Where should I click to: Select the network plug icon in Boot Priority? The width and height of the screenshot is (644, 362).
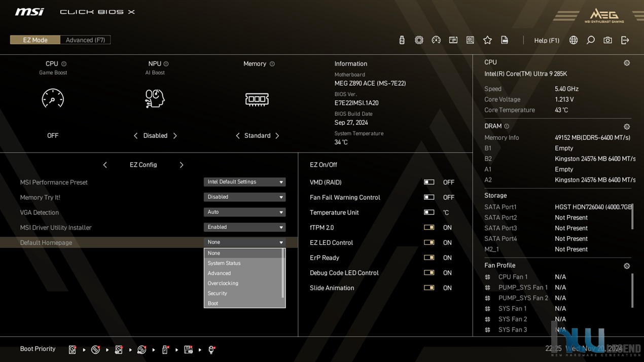click(x=212, y=349)
